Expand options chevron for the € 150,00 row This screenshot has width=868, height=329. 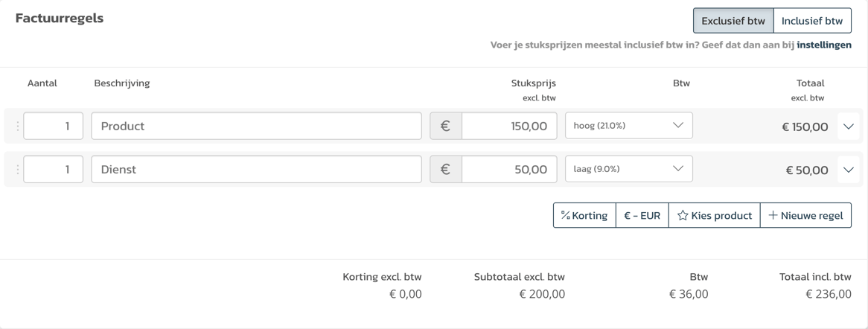click(x=849, y=127)
